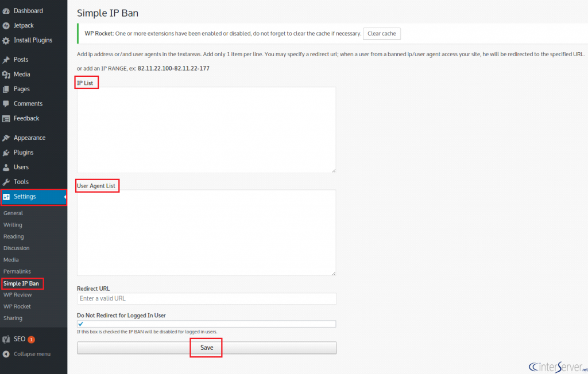Click inside the IP List textarea
The width and height of the screenshot is (588, 374).
206,130
